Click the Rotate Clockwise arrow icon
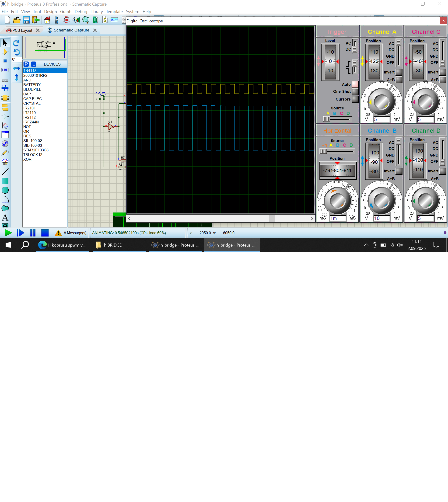The image size is (448, 502). coord(16,43)
